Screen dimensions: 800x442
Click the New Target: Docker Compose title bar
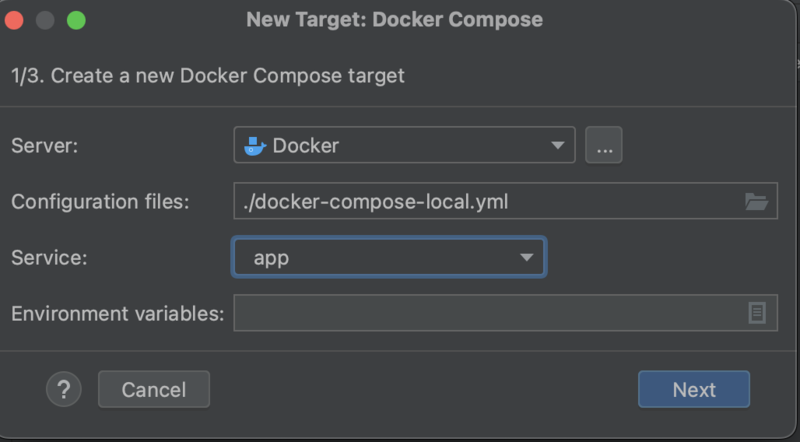click(395, 20)
